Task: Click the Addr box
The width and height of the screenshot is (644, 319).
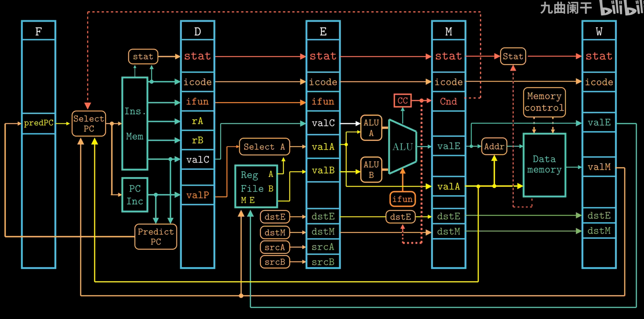Action: 494,146
